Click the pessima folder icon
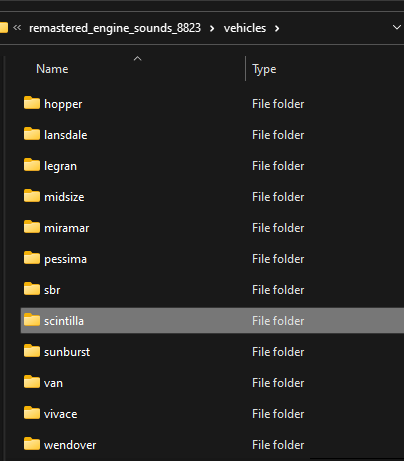The height and width of the screenshot is (461, 404). (x=32, y=258)
